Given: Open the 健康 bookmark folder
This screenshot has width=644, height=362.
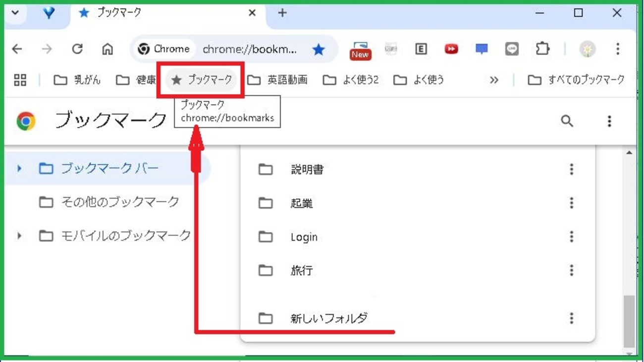Looking at the screenshot, I should [x=136, y=80].
